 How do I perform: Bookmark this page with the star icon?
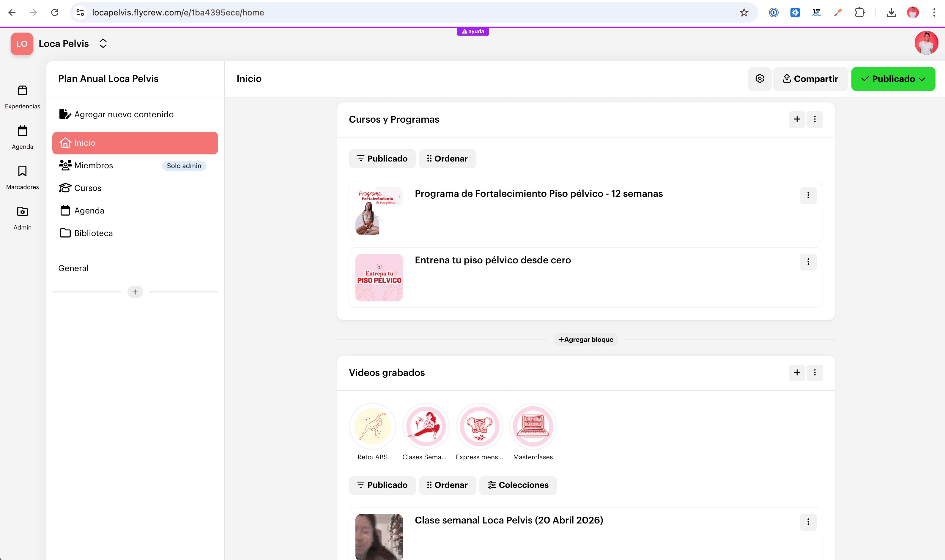click(744, 12)
